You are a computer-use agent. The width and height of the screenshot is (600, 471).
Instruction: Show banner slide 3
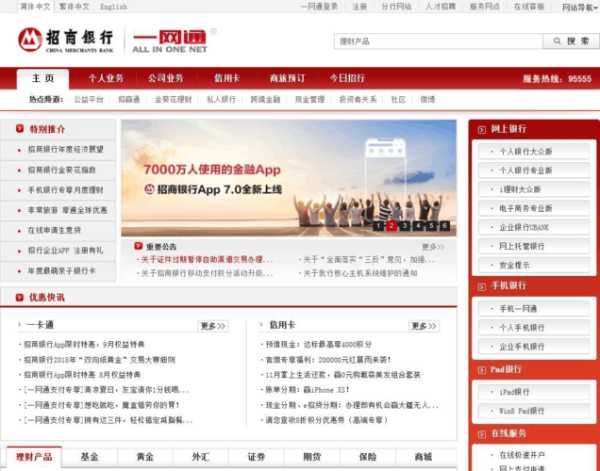click(x=405, y=226)
